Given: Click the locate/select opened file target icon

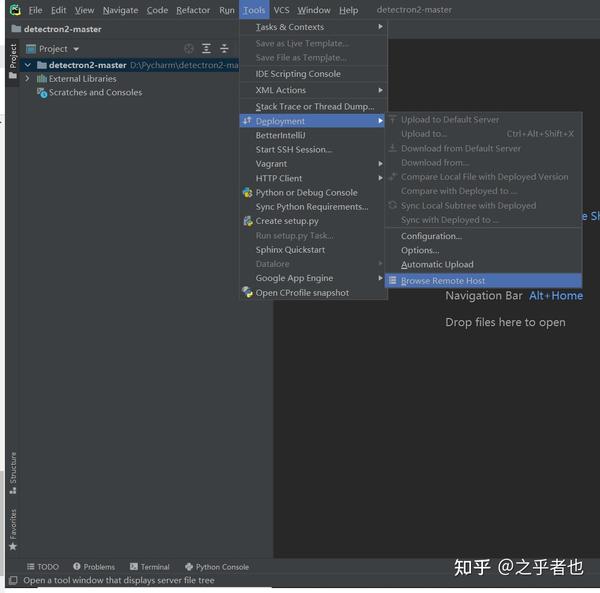Looking at the screenshot, I should (x=189, y=49).
